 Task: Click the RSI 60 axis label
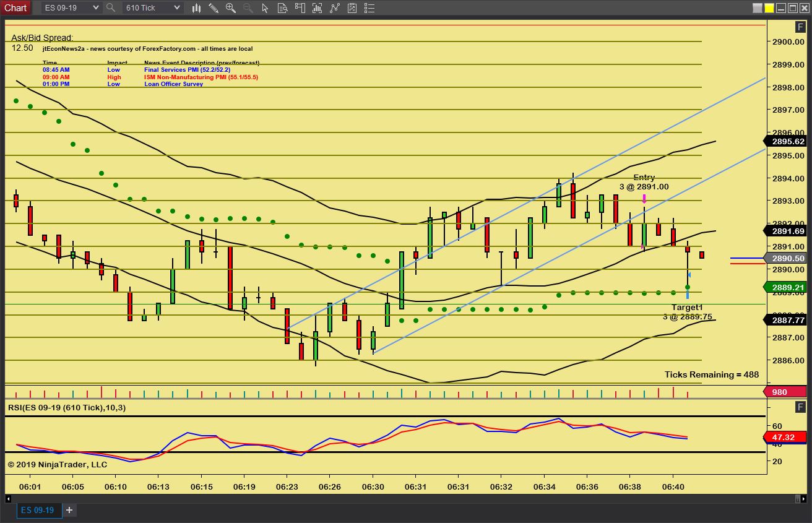tap(778, 426)
